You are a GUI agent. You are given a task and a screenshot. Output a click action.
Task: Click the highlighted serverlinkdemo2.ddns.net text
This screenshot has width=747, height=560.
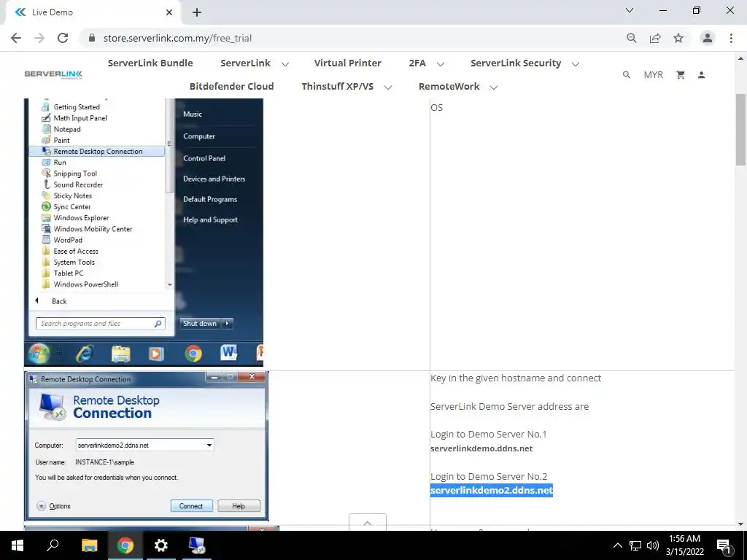(x=492, y=490)
